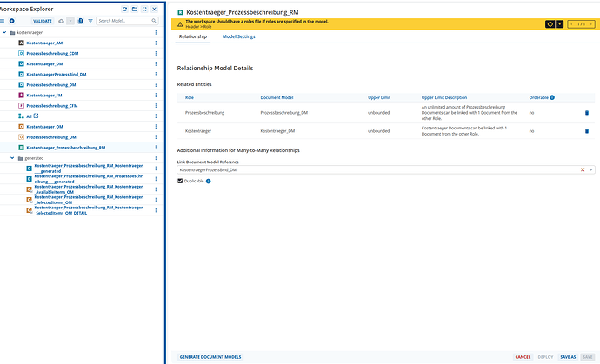
Task: Click the Duplicable info icon
Action: tap(208, 182)
